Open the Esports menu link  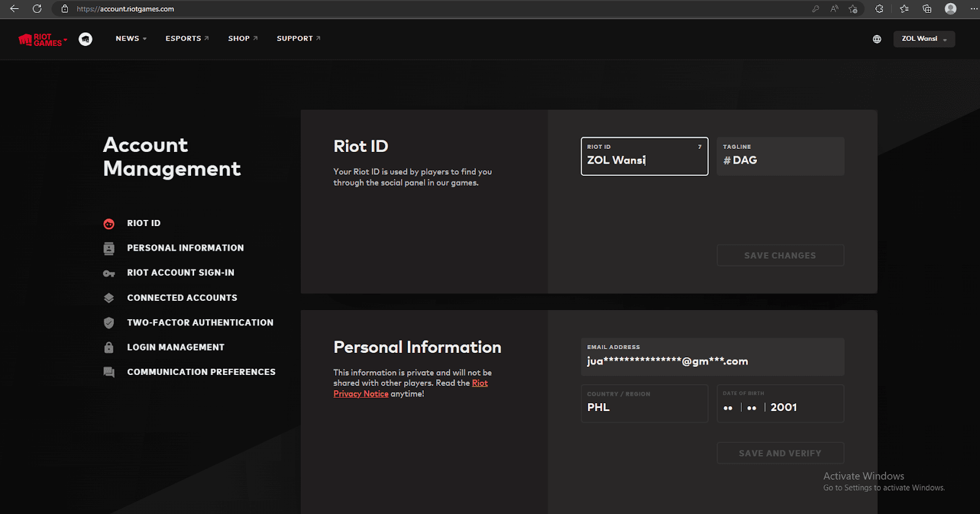[x=187, y=39]
